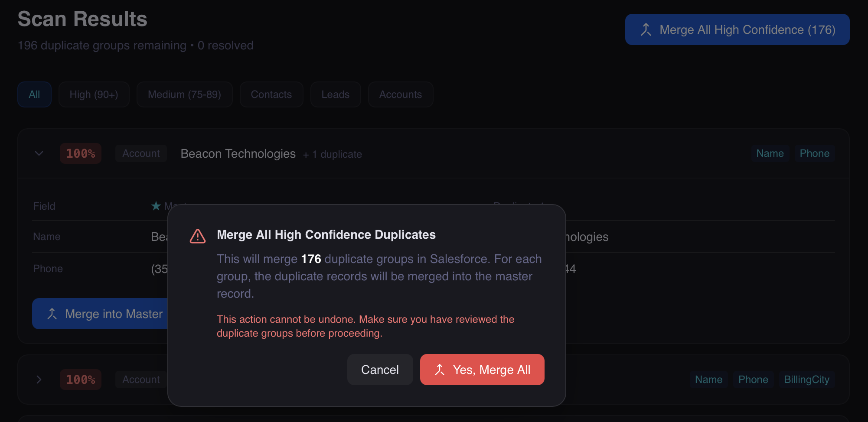
Task: Cancel the merge confirmation dialog
Action: click(x=380, y=370)
